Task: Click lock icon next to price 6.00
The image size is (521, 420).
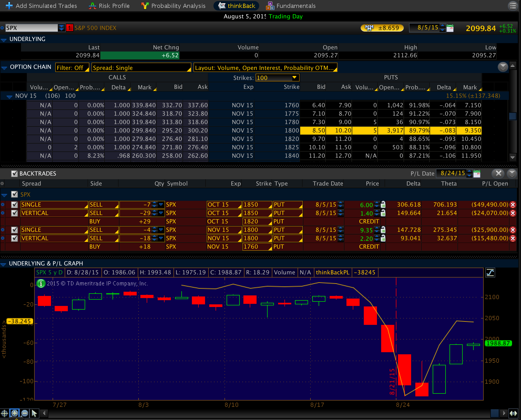Action: point(383,204)
